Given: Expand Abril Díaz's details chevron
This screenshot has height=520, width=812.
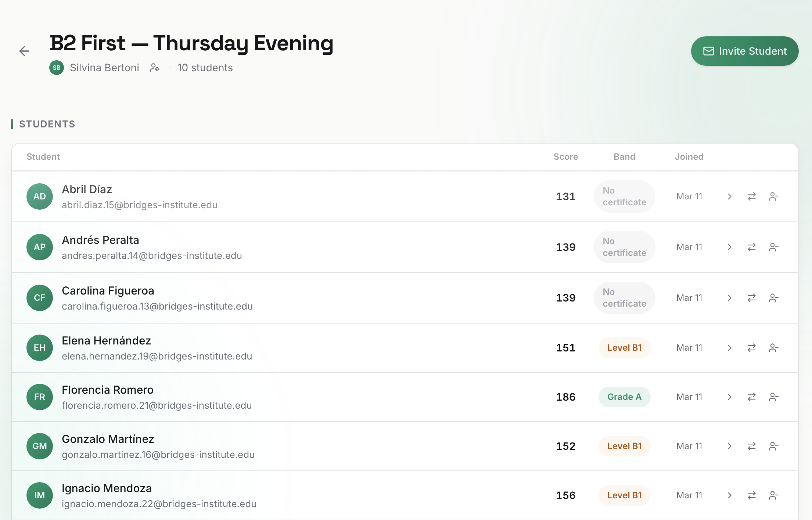Looking at the screenshot, I should point(730,196).
